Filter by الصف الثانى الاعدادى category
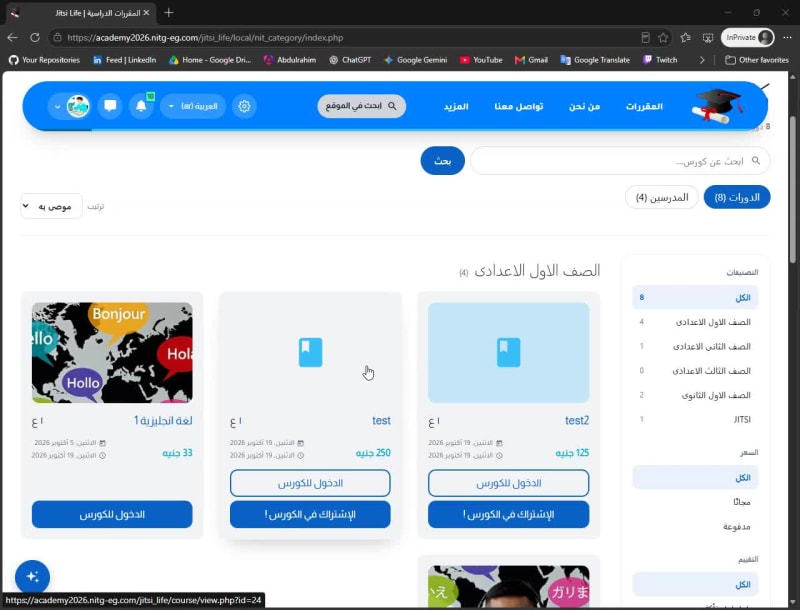 (695, 346)
